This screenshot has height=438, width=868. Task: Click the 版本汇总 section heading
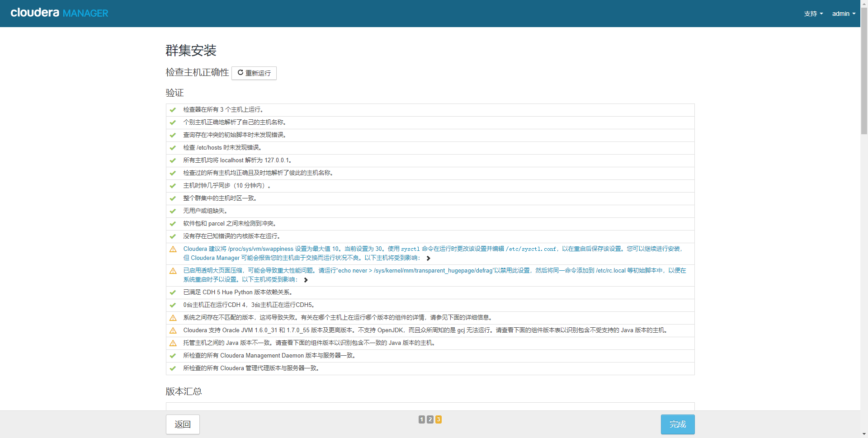pyautogui.click(x=184, y=391)
